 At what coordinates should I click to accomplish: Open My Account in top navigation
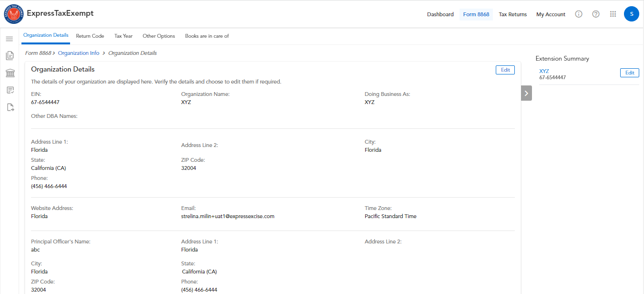(551, 14)
